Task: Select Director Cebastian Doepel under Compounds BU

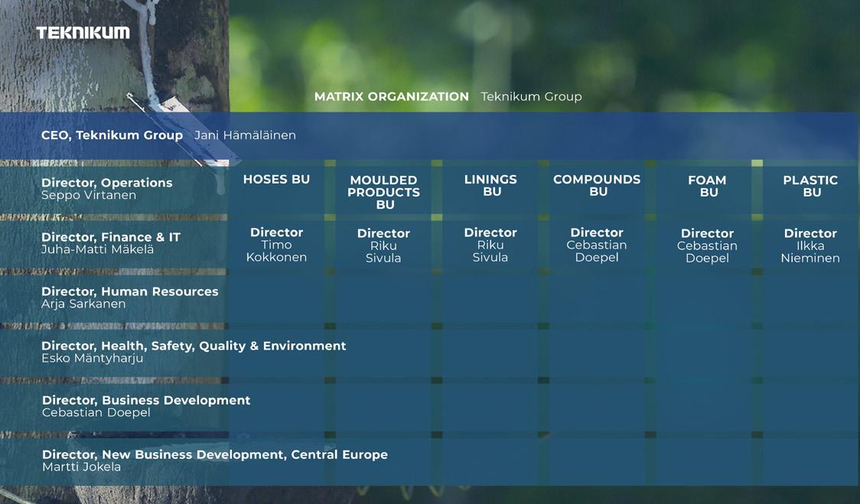Action: 597,245
